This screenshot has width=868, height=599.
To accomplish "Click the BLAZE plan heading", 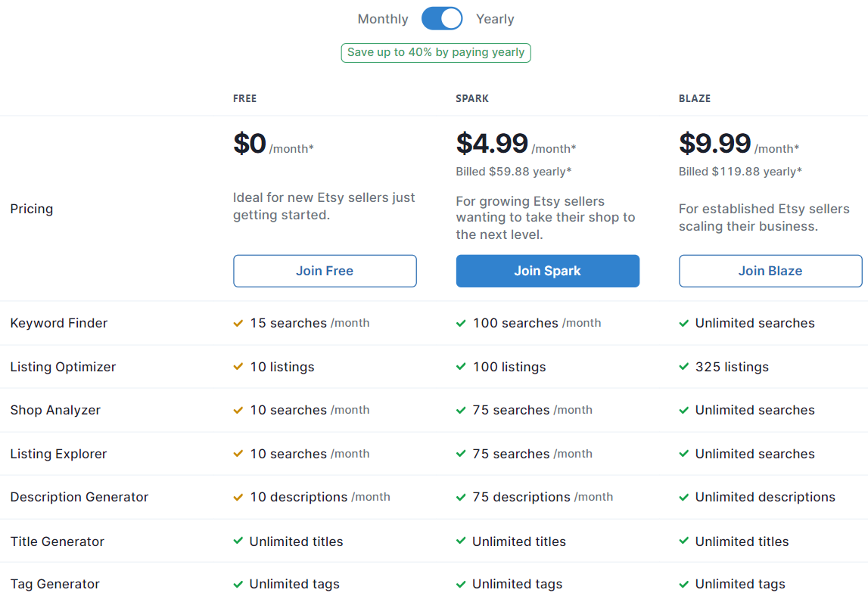I will 695,98.
